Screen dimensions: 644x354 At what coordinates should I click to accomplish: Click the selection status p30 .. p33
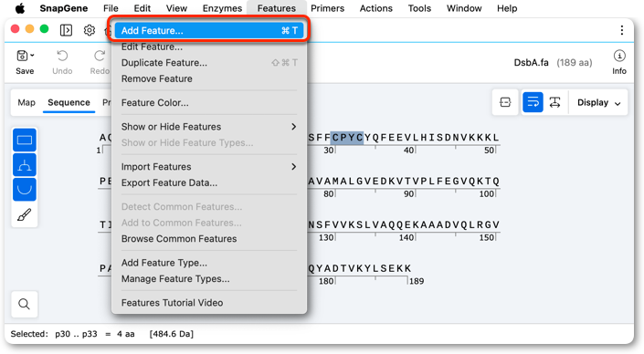coord(76,334)
